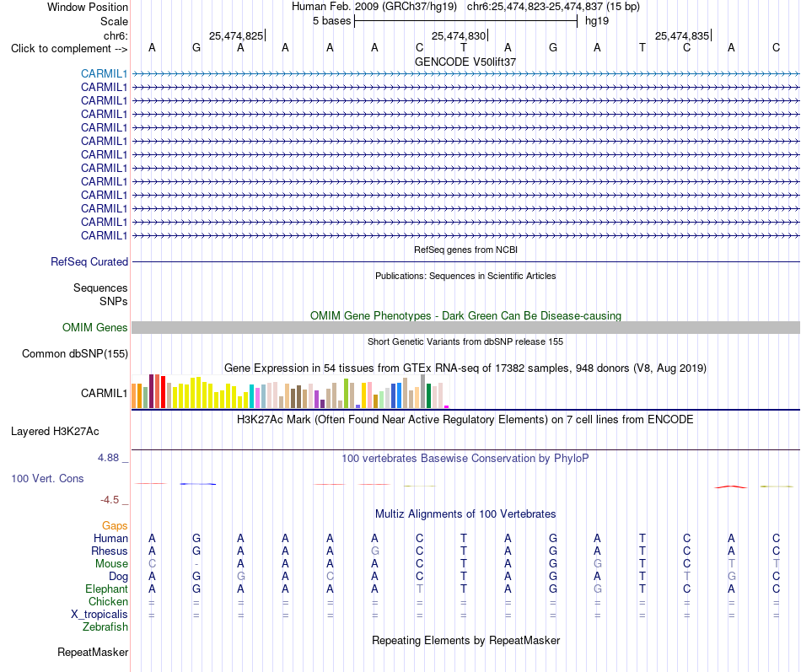Click the Human Feb. 2009 (GRCh37/hg19) assembly text
801x672 pixels.
(x=374, y=7)
